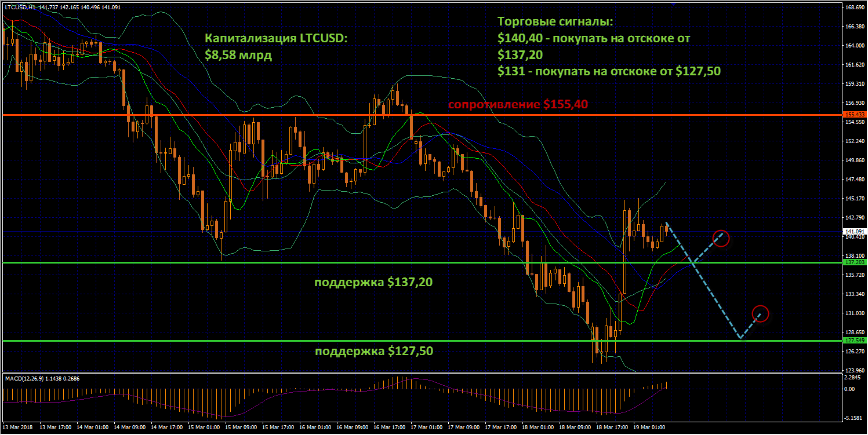Click the '15 Mar 01:00' time label
This screenshot has width=868, height=435.
click(204, 427)
